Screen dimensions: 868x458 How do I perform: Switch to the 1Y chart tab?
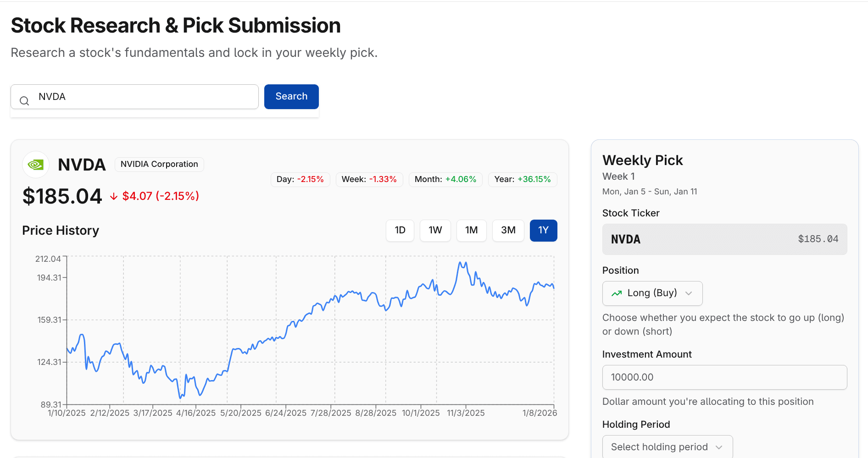[x=543, y=231]
